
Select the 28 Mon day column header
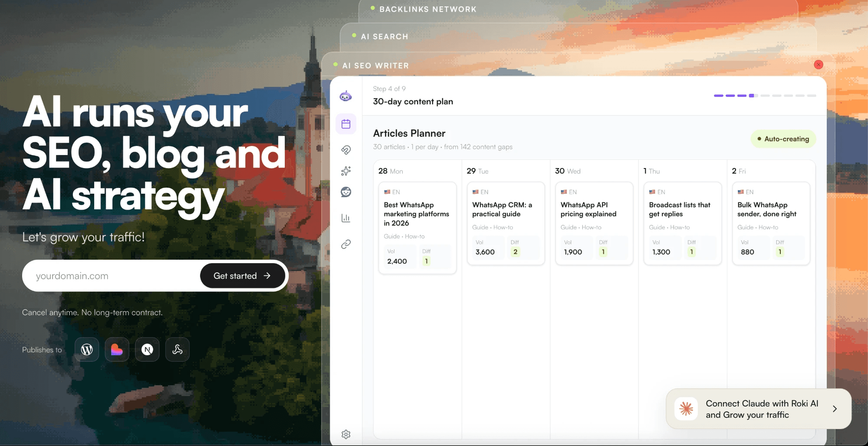(391, 171)
